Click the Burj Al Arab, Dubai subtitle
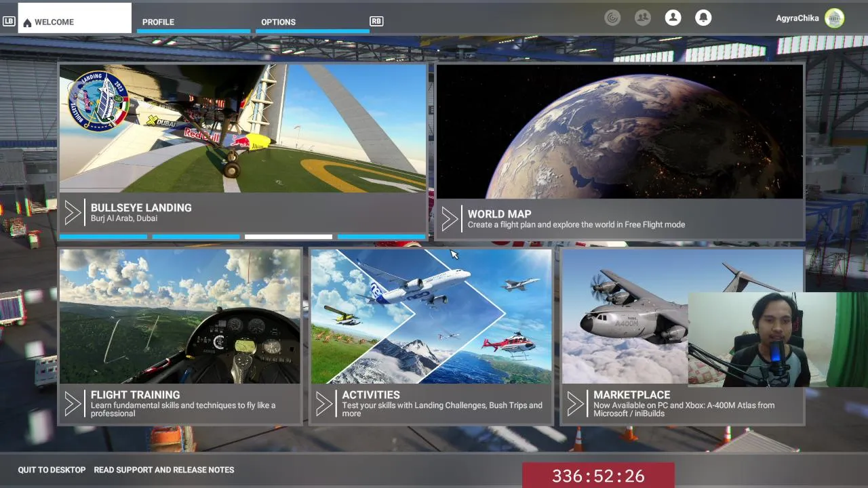The image size is (868, 488). click(x=124, y=219)
